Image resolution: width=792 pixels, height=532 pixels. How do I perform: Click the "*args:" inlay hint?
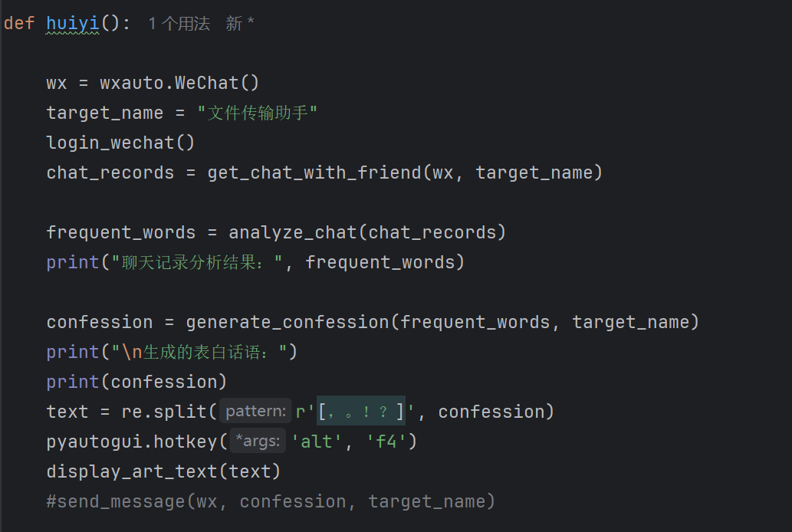click(257, 442)
